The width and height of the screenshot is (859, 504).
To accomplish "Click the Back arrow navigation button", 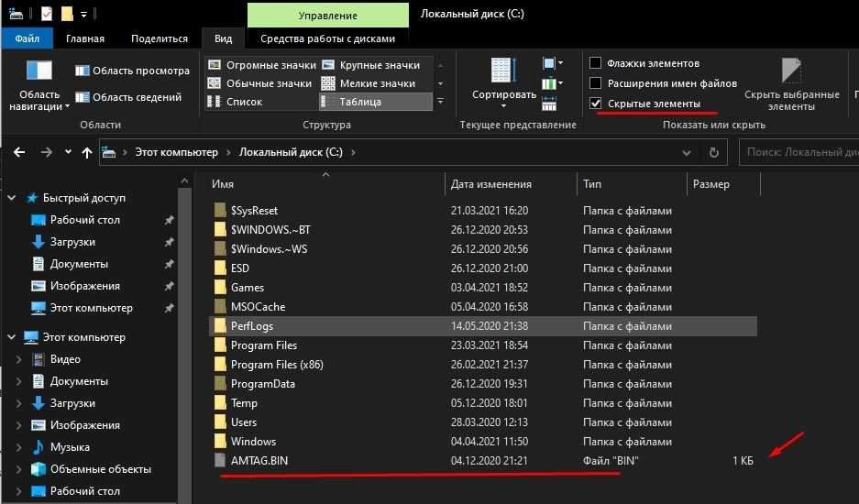I will click(x=20, y=152).
